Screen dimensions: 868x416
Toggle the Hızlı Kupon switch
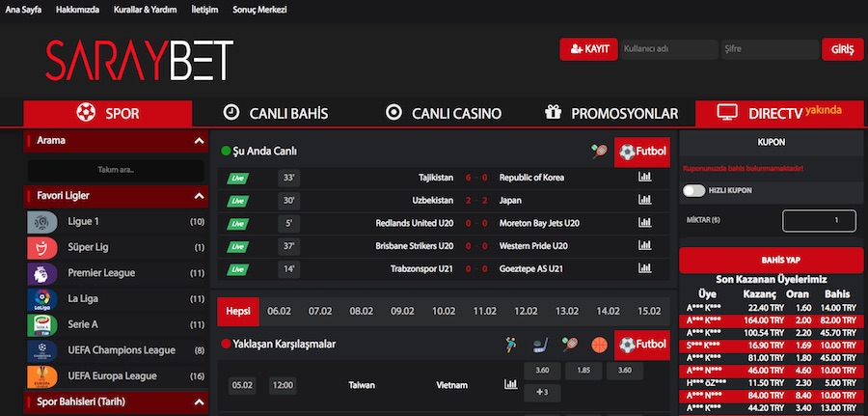click(693, 190)
